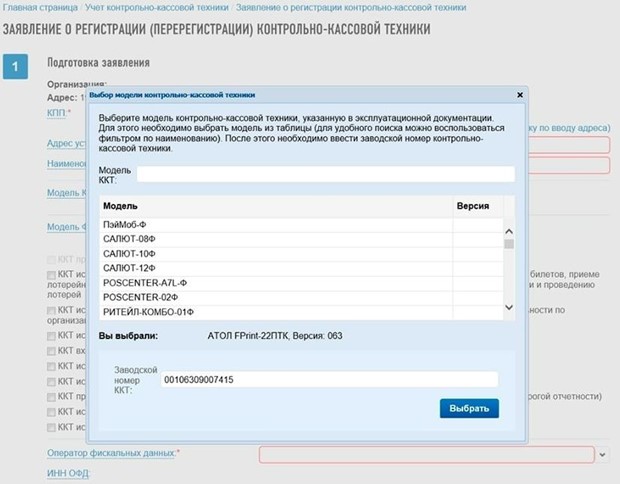This screenshot has width=620, height=484.
Task: Select the POSCENTER-02Ф model row
Action: 301,297
